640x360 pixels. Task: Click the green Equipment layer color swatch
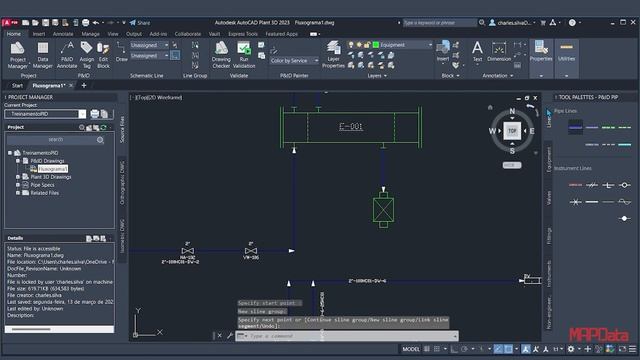coord(376,45)
